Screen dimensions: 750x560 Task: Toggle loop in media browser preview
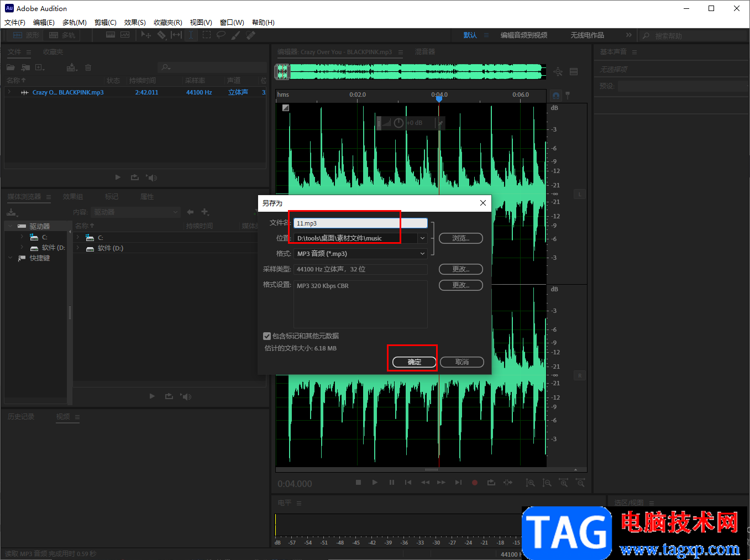169,396
